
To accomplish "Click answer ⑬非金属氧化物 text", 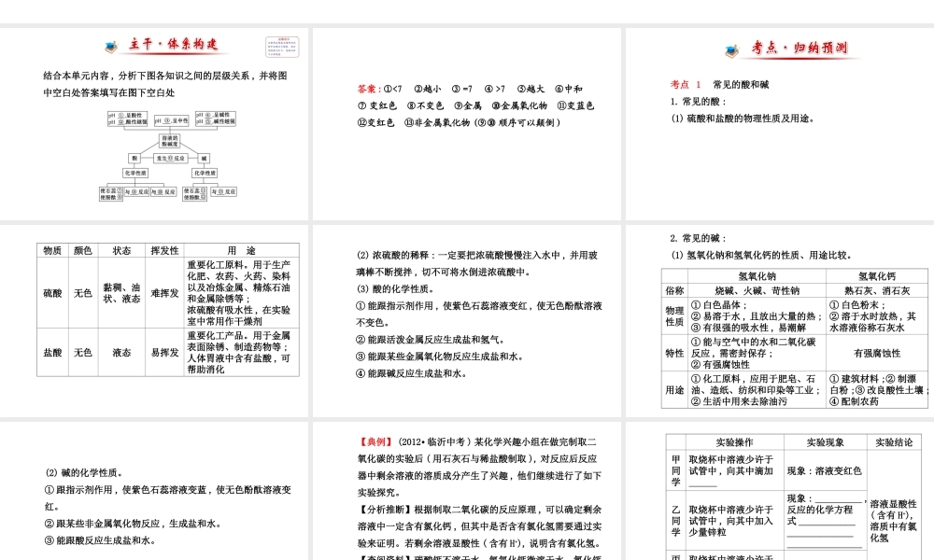I will click(x=436, y=122).
